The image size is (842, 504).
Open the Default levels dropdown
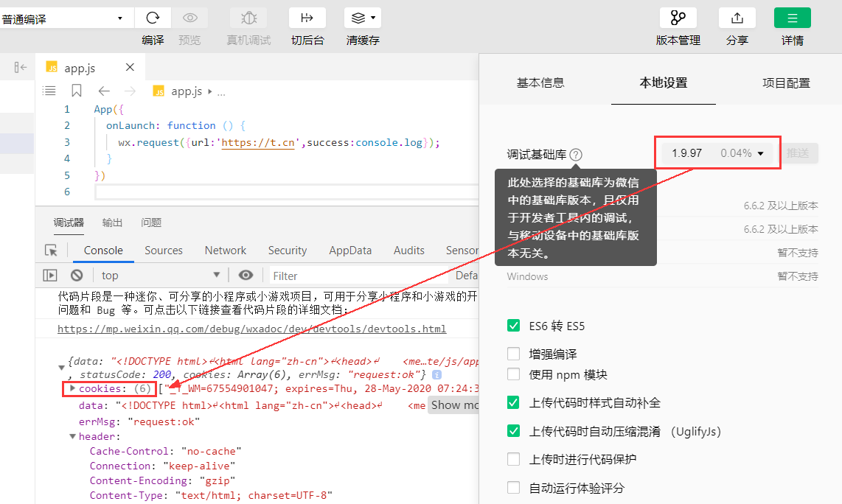point(466,276)
